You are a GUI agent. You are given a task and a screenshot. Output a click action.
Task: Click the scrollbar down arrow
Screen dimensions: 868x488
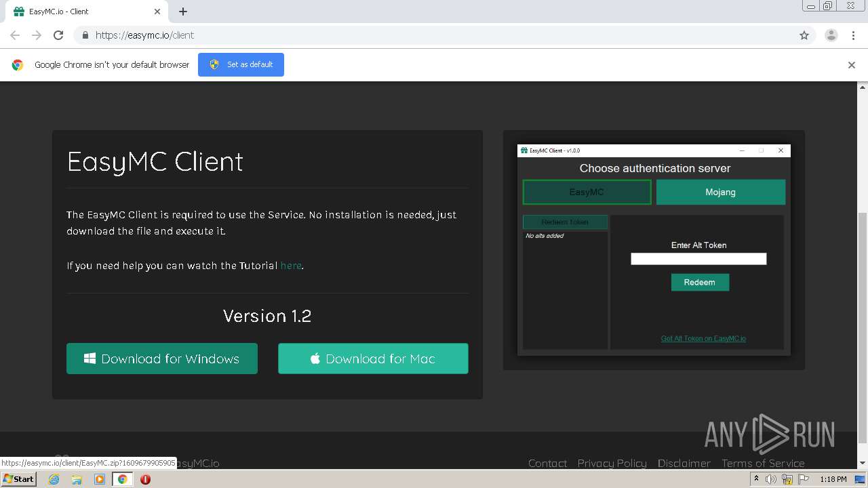(863, 464)
